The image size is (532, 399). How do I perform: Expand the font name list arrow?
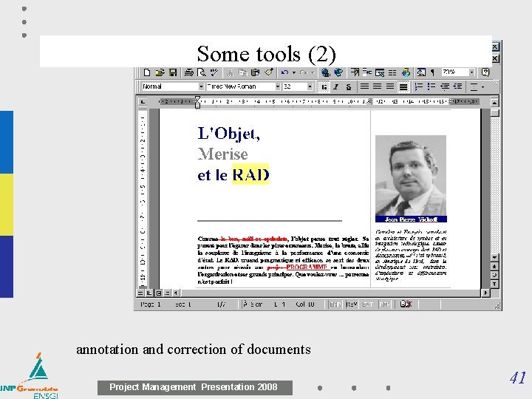pos(278,86)
